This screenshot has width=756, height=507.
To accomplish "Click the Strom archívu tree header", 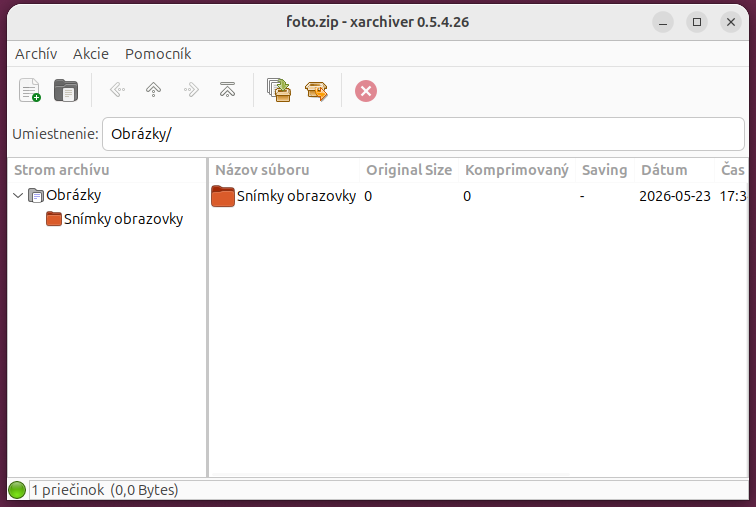I will pos(107,170).
